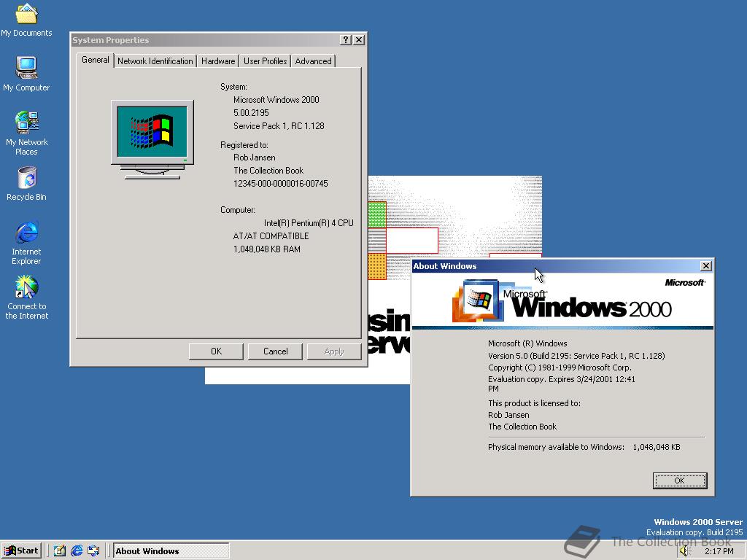Click Cancel in System Properties
This screenshot has height=560, width=747.
(275, 351)
